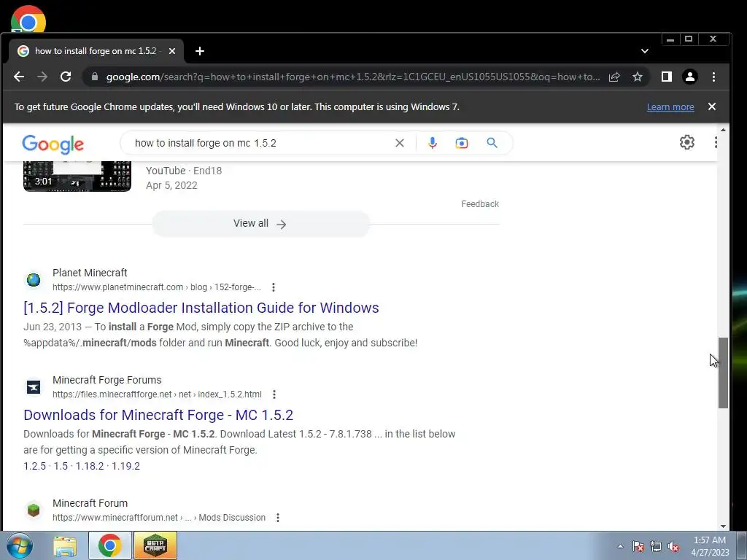Image resolution: width=747 pixels, height=560 pixels.
Task: Open the taskbar clock showing 1:57 AM
Action: [710, 546]
